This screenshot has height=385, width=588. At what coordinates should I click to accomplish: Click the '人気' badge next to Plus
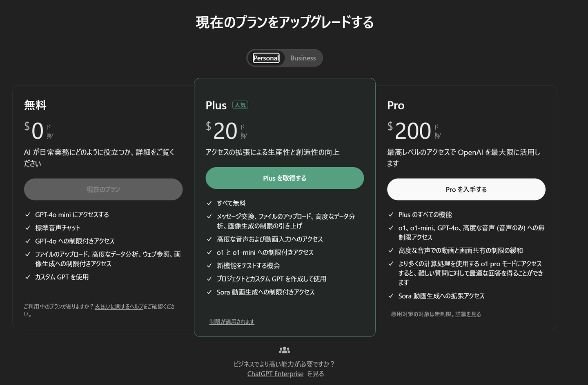tap(240, 105)
